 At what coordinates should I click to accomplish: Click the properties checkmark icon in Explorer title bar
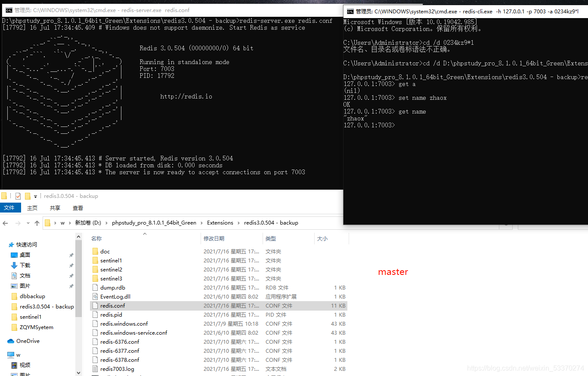[18, 196]
